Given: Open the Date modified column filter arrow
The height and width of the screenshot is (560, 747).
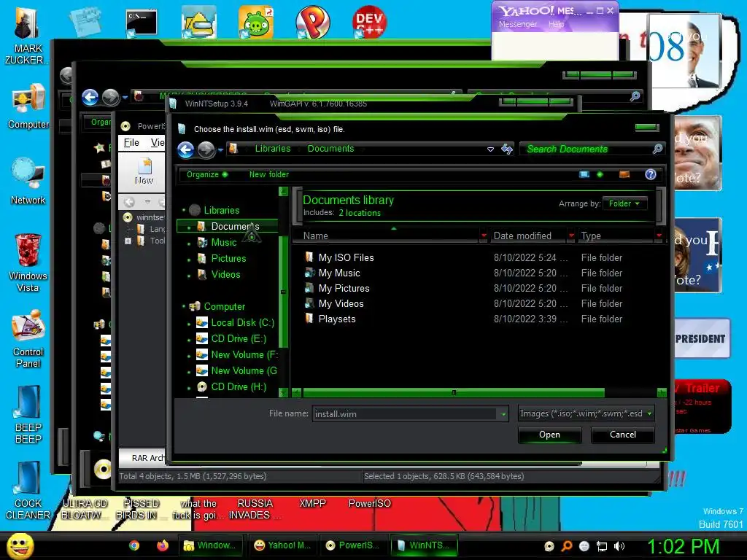Looking at the screenshot, I should 571,236.
